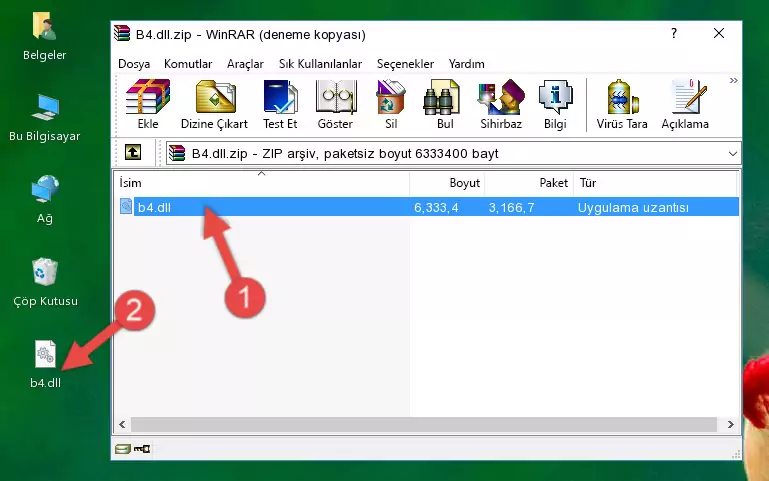The image size is (769, 481).
Task: Select the Ağ network desktop icon
Action: pyautogui.click(x=45, y=200)
